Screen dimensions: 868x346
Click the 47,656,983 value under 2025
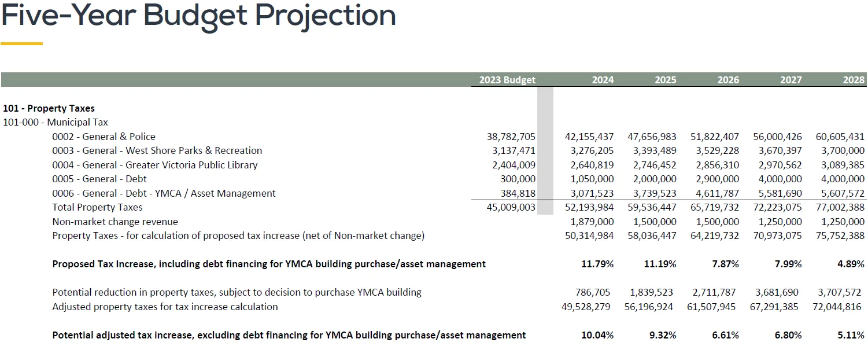click(x=652, y=137)
